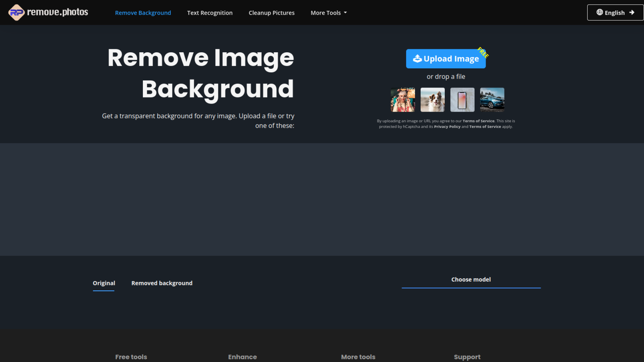Open the Text Recognition page
This screenshot has width=644, height=362.
[210, 13]
